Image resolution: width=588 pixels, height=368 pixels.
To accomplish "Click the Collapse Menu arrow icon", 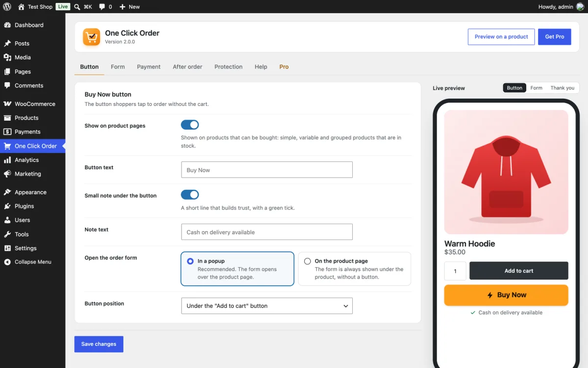I will pos(7,262).
